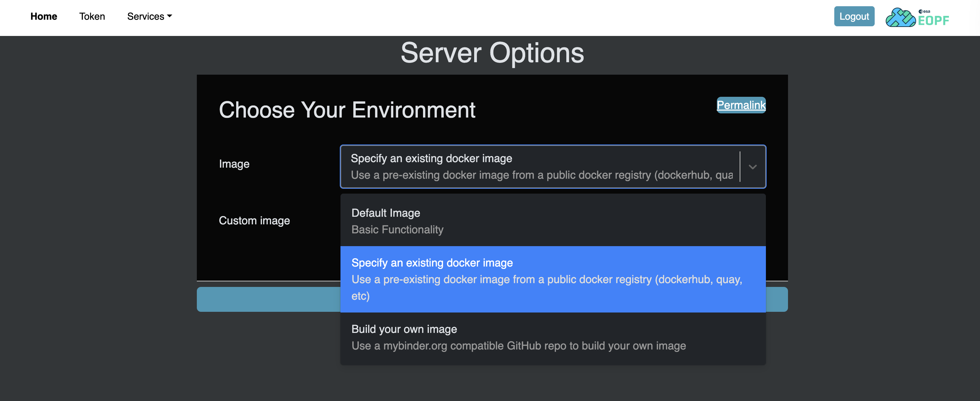The width and height of the screenshot is (980, 401).
Task: Click the wide blue start button bar
Action: 268,299
